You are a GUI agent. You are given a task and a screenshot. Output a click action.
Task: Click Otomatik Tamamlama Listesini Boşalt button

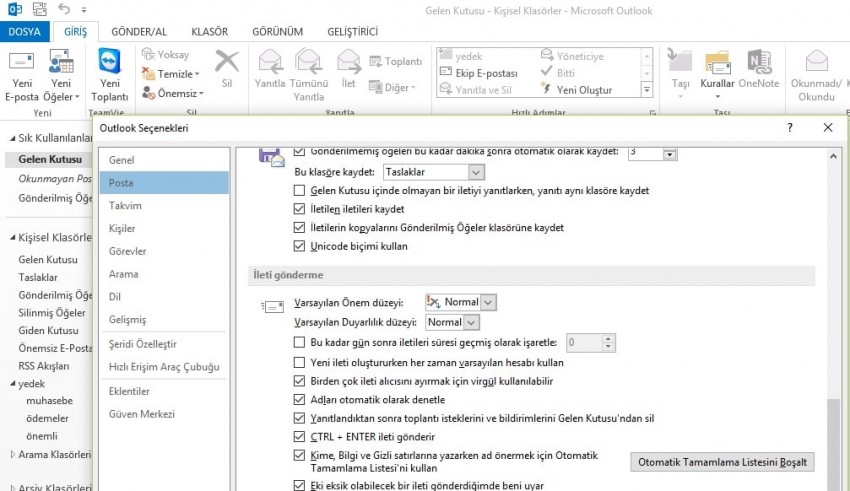click(722, 462)
